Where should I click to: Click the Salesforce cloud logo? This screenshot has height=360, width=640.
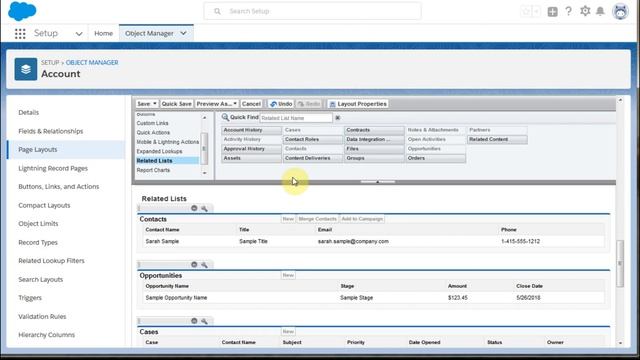click(x=22, y=11)
